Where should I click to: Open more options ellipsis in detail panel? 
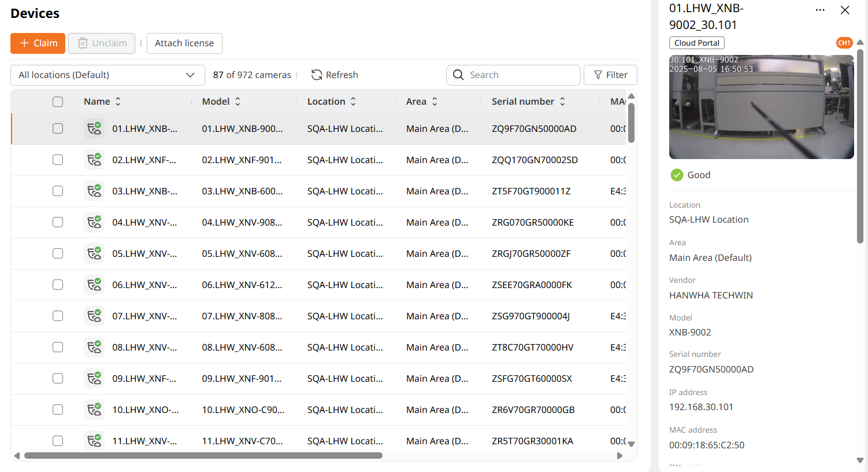pos(820,10)
